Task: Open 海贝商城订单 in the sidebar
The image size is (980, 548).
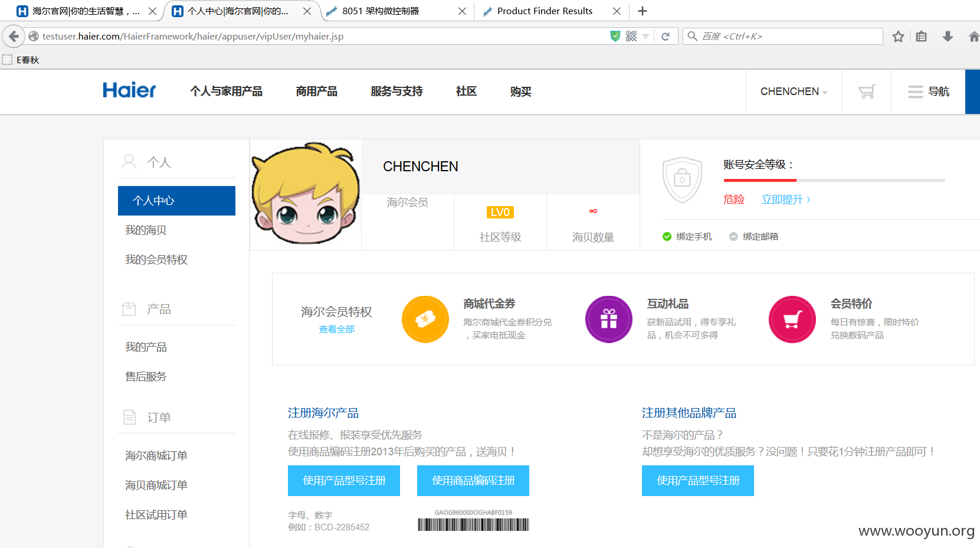Action: [156, 485]
